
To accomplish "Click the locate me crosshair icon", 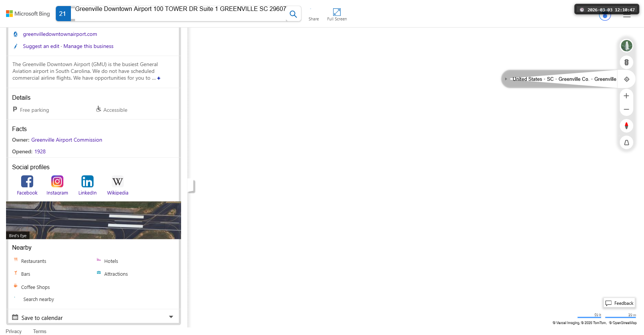I will (626, 79).
